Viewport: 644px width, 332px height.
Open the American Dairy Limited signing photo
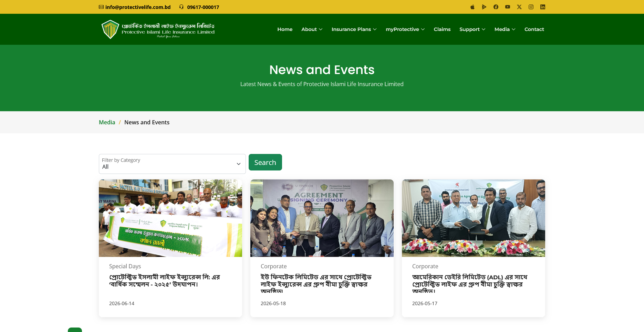click(x=474, y=218)
